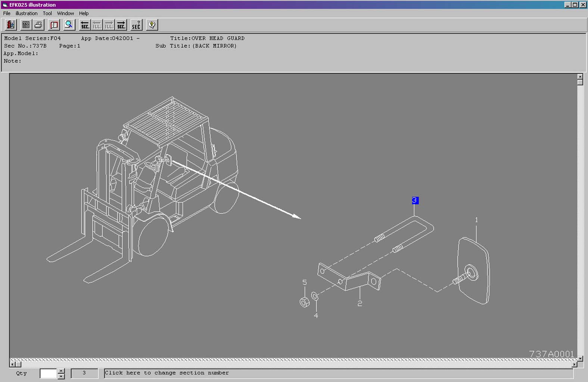Increase Qty with the up stepper arrow
The height and width of the screenshot is (382, 588).
click(x=61, y=371)
